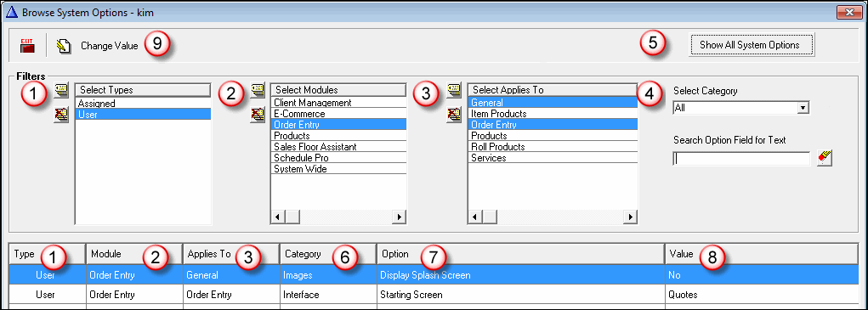Viewport: 868px width, 310px height.
Task: Click the No value cell
Action: pos(762,274)
